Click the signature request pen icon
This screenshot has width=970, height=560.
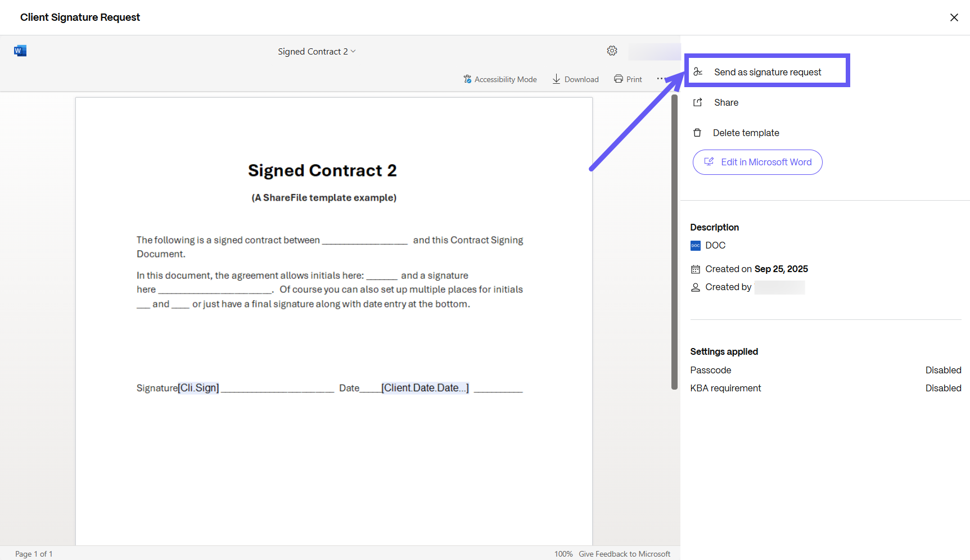(x=698, y=72)
